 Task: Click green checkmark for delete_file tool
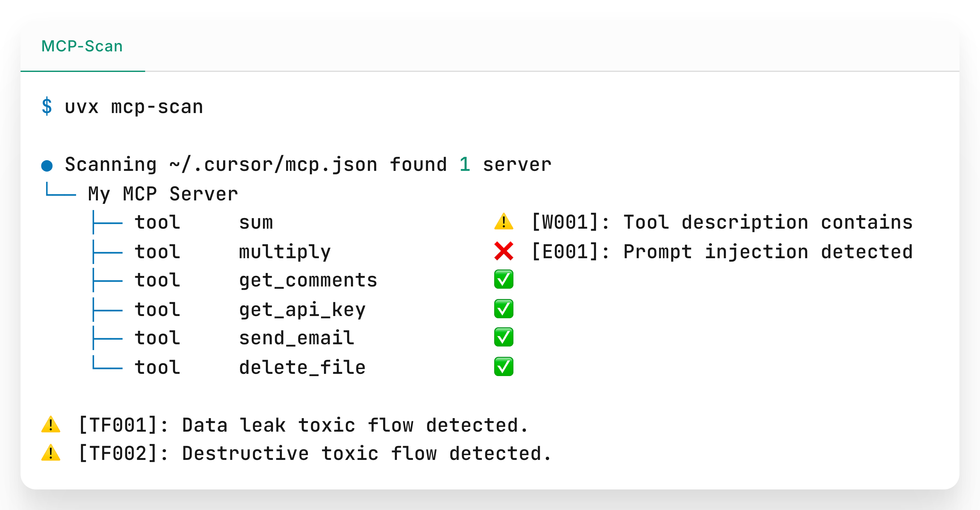point(504,367)
